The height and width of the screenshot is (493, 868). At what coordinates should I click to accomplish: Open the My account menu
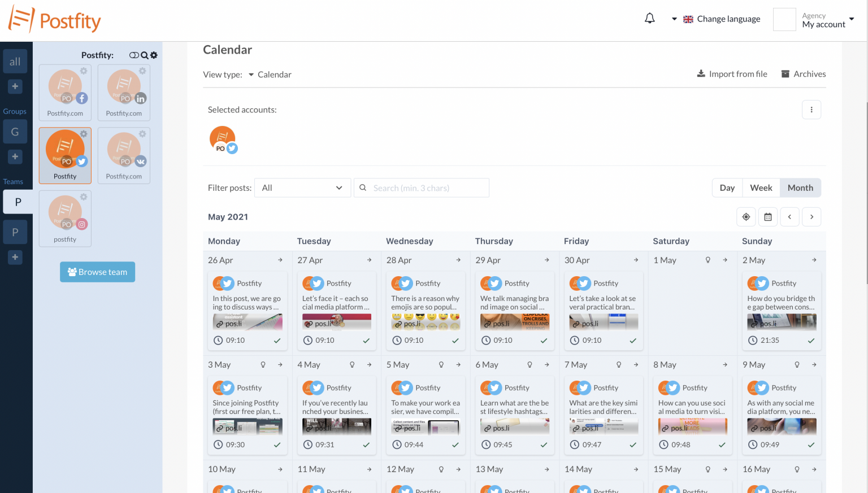828,20
